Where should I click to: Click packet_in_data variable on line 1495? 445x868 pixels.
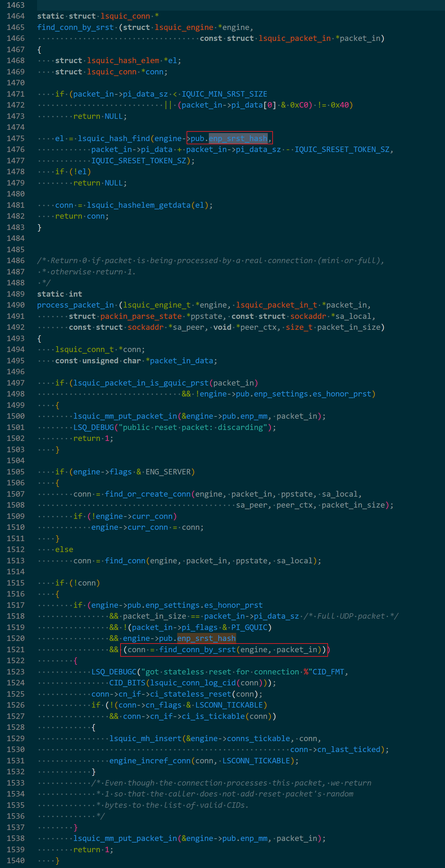181,360
